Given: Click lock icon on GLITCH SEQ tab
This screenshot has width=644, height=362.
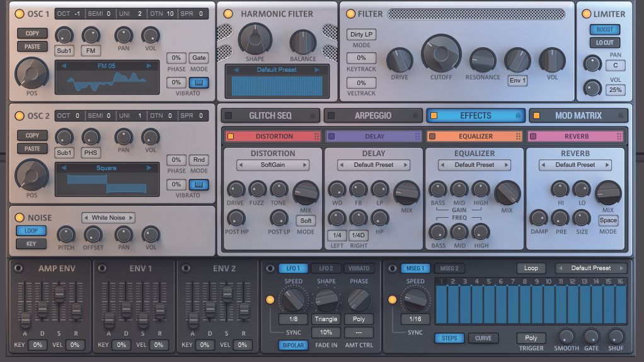Looking at the screenshot, I should [313, 116].
